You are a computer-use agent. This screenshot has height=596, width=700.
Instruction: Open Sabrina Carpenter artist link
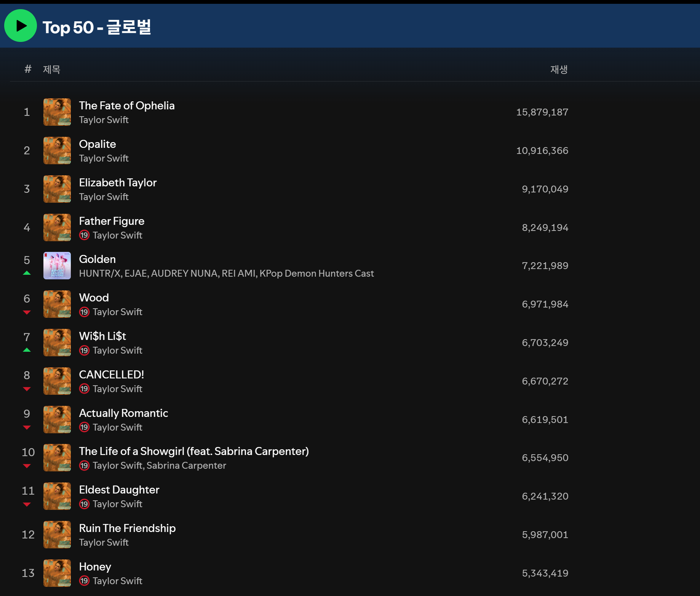point(186,466)
